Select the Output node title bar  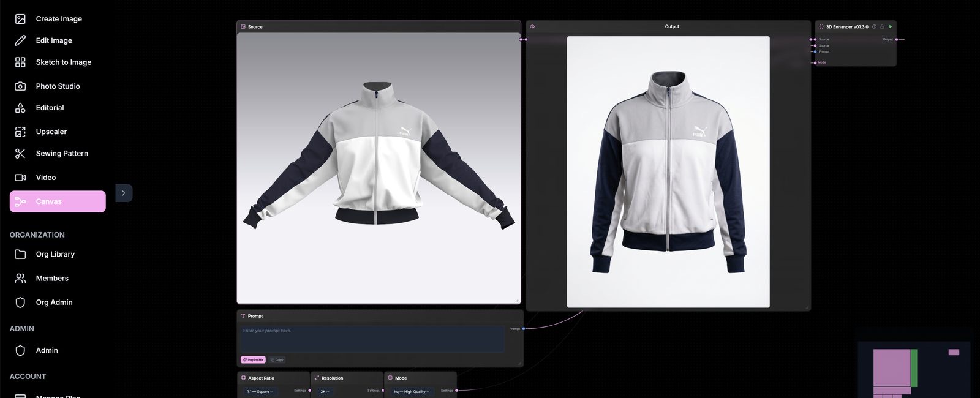point(668,27)
